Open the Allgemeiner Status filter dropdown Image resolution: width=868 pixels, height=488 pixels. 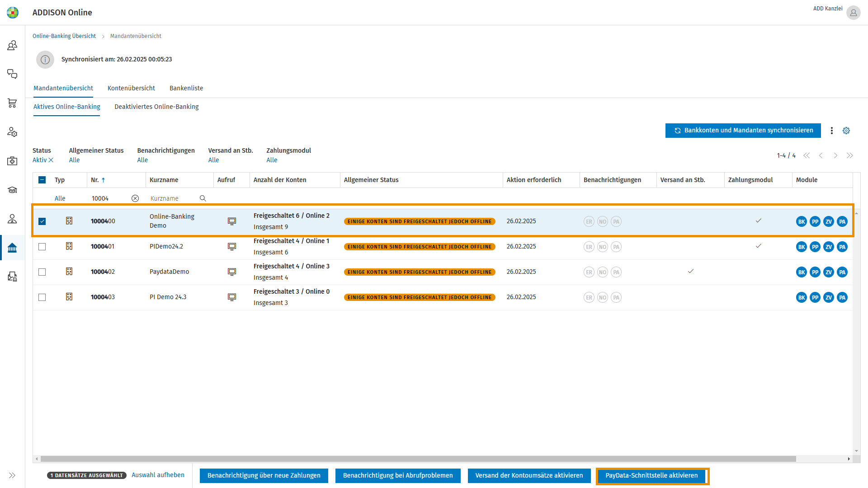click(x=74, y=160)
